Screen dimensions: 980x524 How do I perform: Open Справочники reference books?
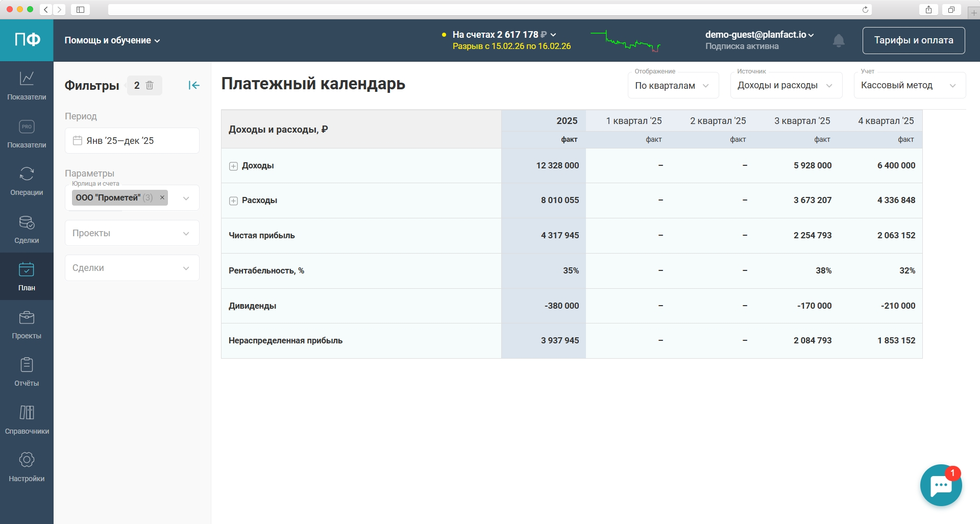click(27, 419)
